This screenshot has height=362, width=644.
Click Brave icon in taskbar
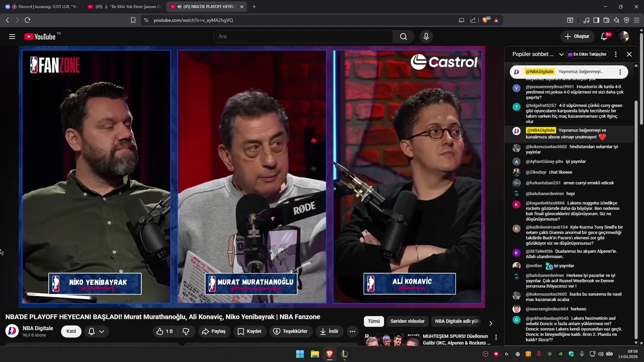point(329,354)
